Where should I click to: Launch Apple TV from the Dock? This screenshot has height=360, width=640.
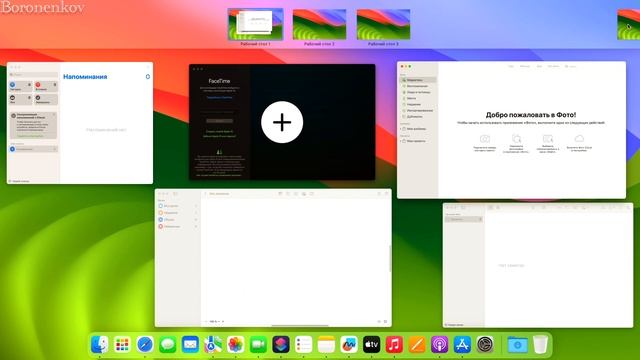(x=371, y=345)
